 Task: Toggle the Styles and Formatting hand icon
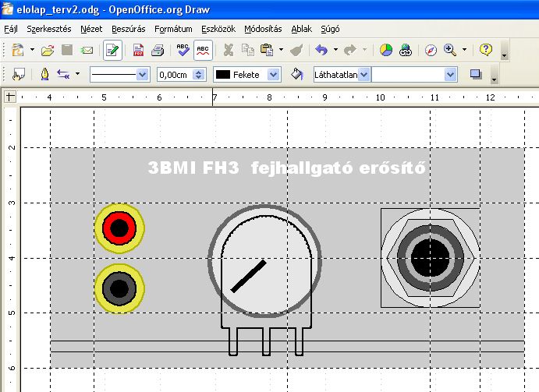point(18,75)
